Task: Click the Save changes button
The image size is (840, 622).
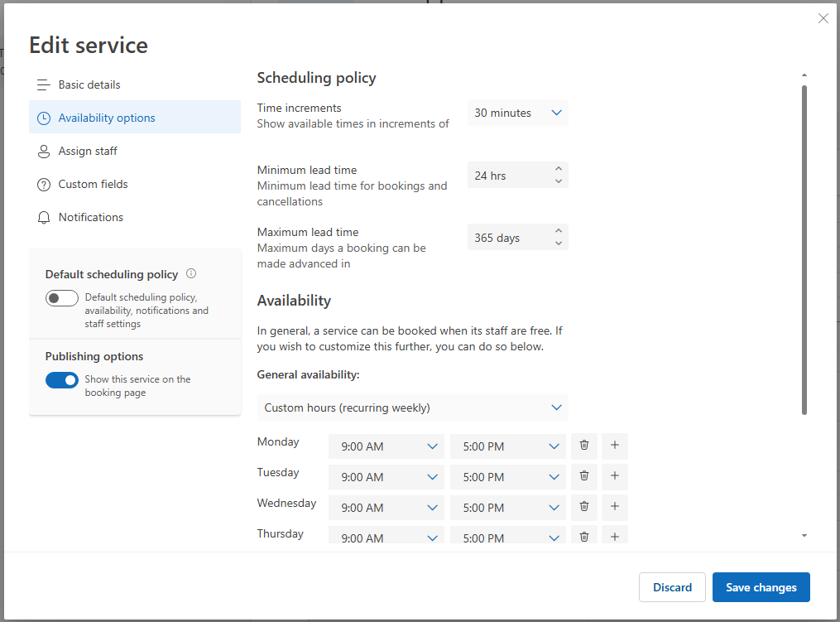Action: [761, 587]
